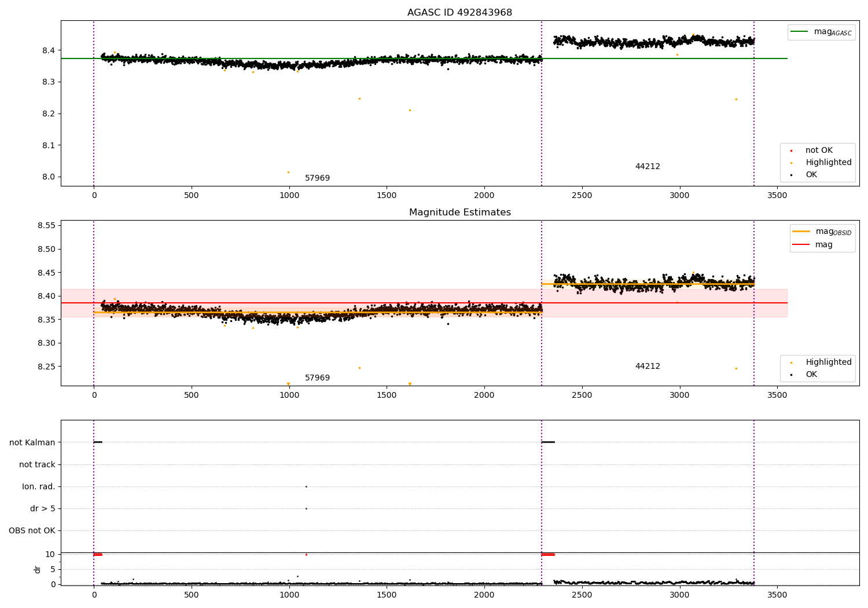Click the '10' tick on the dr axis

50,554
